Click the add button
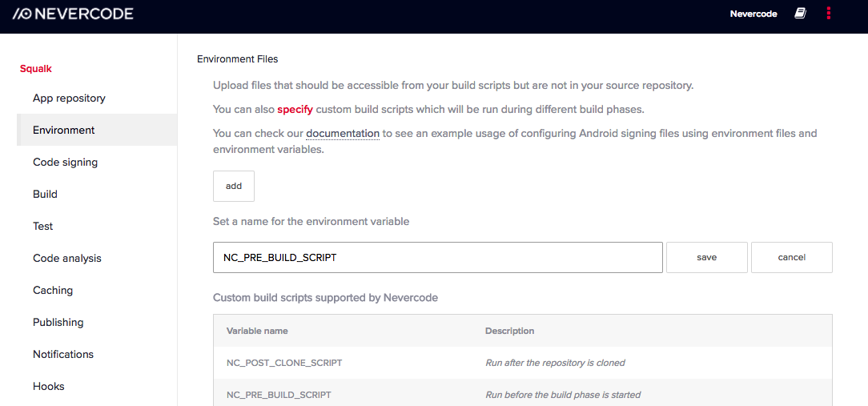The height and width of the screenshot is (406, 868). (234, 186)
